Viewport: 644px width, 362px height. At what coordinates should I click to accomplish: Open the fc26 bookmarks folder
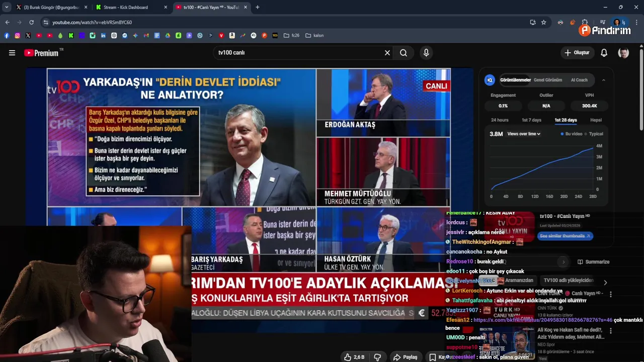(x=291, y=36)
